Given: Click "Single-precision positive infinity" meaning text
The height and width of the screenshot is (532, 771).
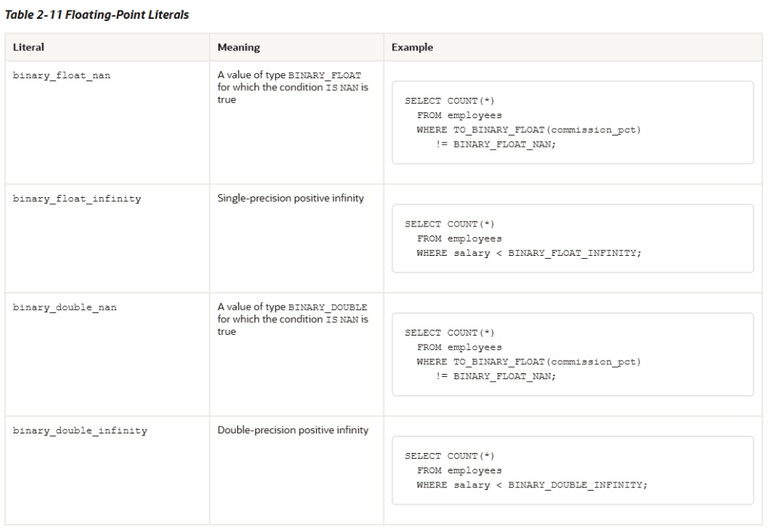Looking at the screenshot, I should [x=291, y=199].
